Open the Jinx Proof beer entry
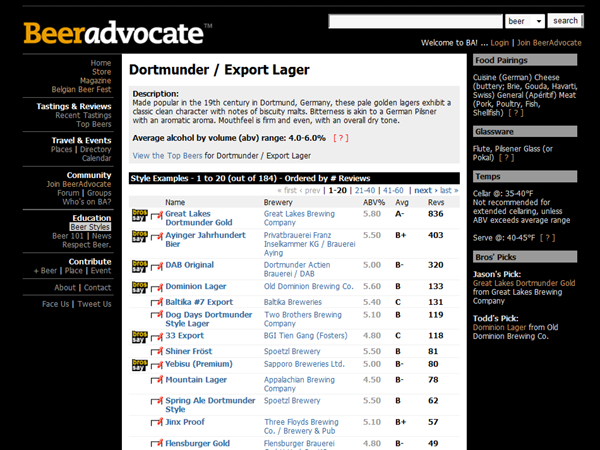 pos(185,422)
